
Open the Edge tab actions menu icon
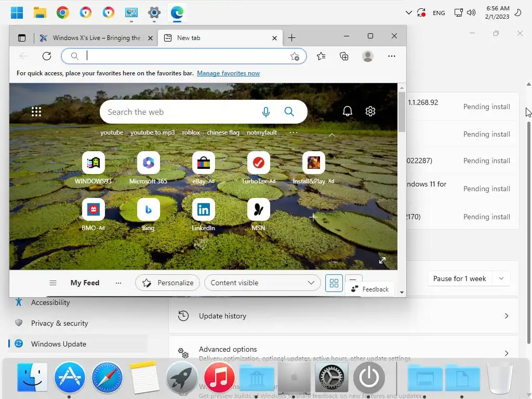coord(22,38)
